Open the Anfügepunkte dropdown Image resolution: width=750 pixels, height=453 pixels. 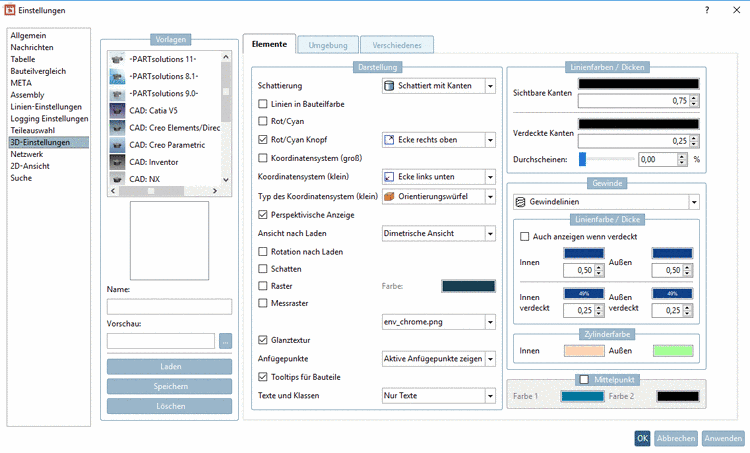pyautogui.click(x=439, y=359)
